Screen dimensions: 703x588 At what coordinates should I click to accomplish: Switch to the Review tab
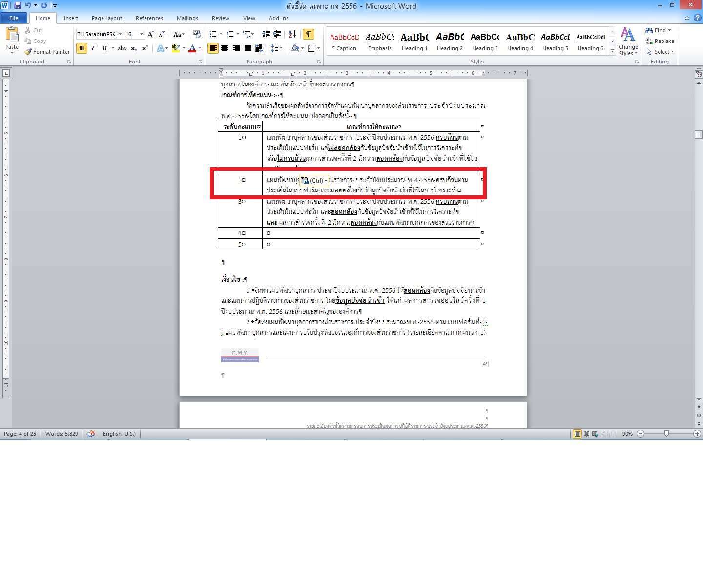221,18
